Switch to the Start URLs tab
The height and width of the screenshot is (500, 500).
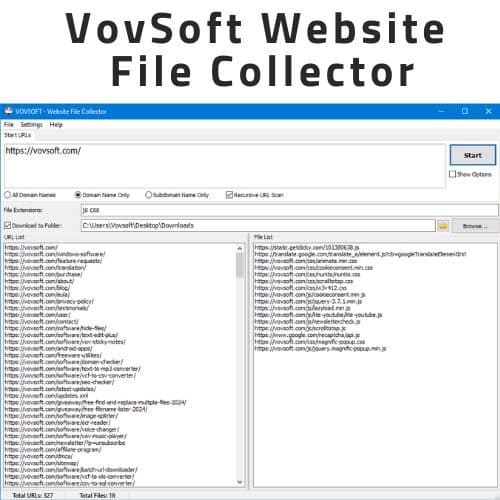pos(17,135)
